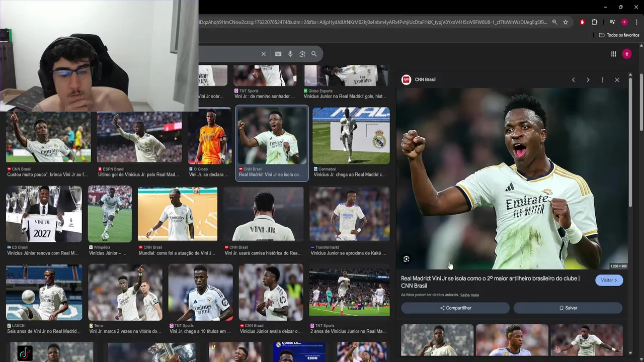The width and height of the screenshot is (644, 362).
Task: Open Chrome's three-dot menu
Action: 636,22
